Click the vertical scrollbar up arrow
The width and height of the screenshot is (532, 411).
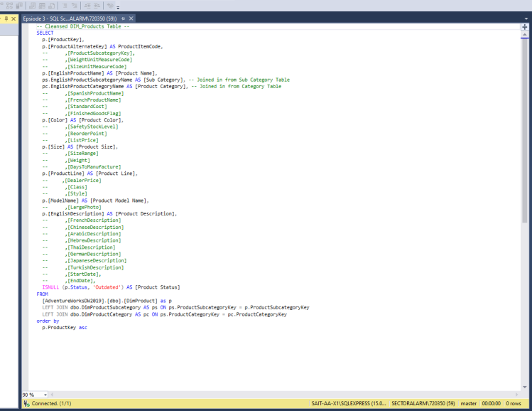(524, 34)
